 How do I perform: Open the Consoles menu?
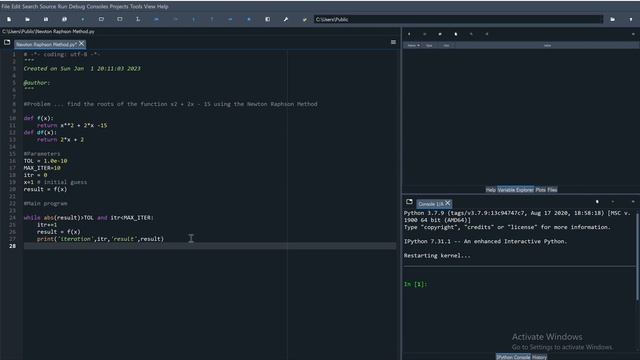point(98,7)
